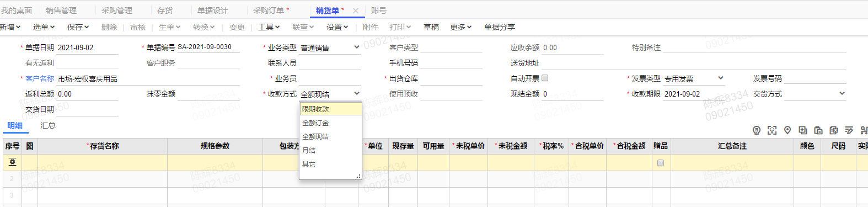Screen dimensions: 868x207
Task: Switch to the 汇总 tab
Action: (48, 125)
